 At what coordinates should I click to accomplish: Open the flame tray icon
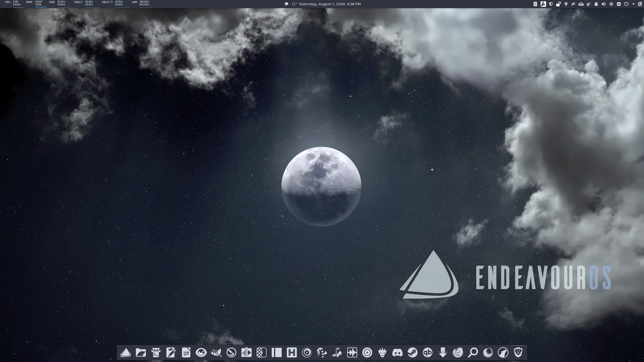pyautogui.click(x=574, y=4)
